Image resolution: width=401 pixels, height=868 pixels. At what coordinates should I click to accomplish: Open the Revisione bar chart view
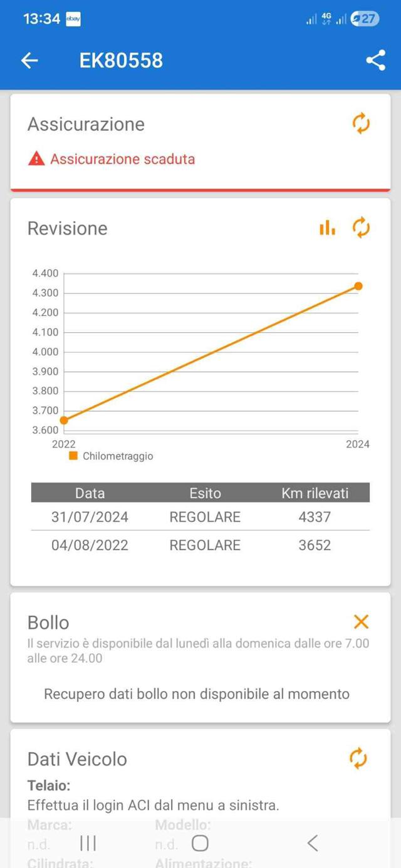[x=327, y=228]
